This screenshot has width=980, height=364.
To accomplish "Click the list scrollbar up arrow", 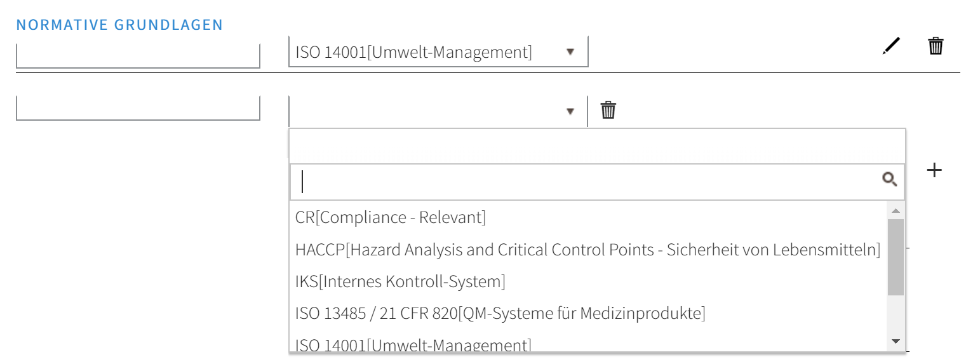I will tap(896, 210).
